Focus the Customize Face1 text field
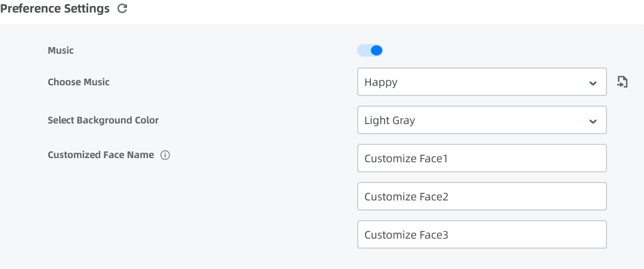Viewport: 644px width, 269px height. coord(482,158)
